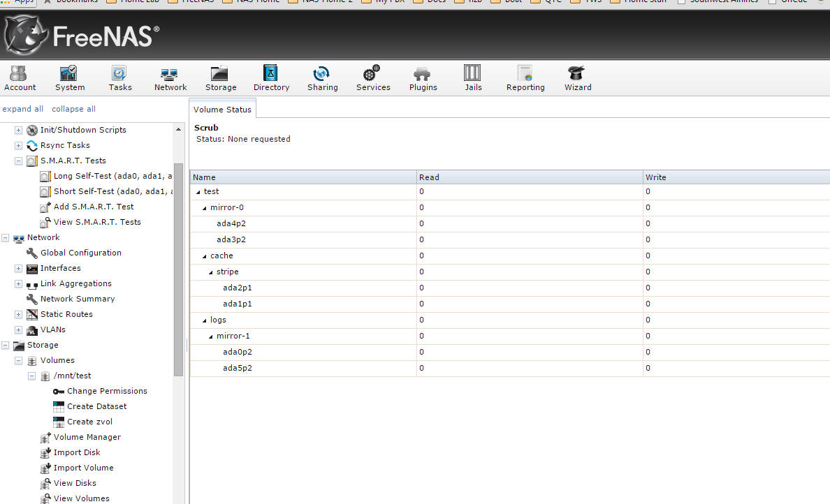
Task: Expand the Interfaces node
Action: tap(19, 269)
